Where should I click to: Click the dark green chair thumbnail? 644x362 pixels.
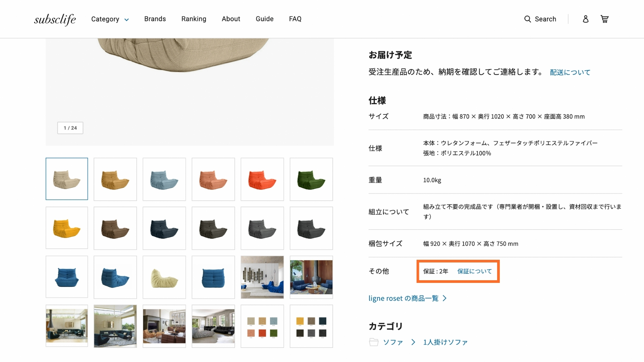311,179
